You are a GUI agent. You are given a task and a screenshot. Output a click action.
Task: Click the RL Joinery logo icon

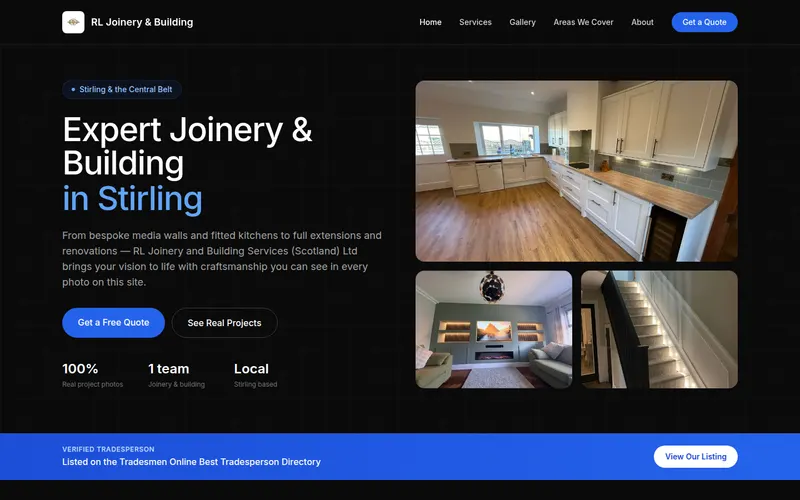click(73, 22)
